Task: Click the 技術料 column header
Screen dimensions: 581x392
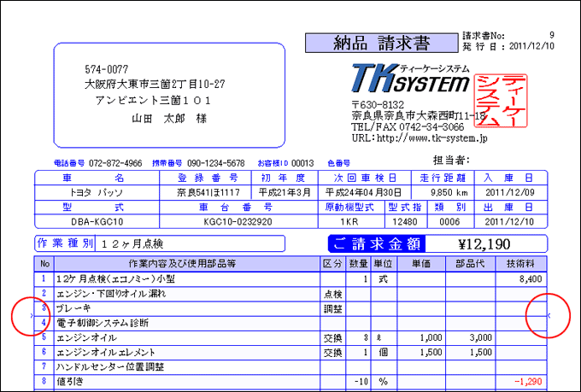Action: pos(521,263)
